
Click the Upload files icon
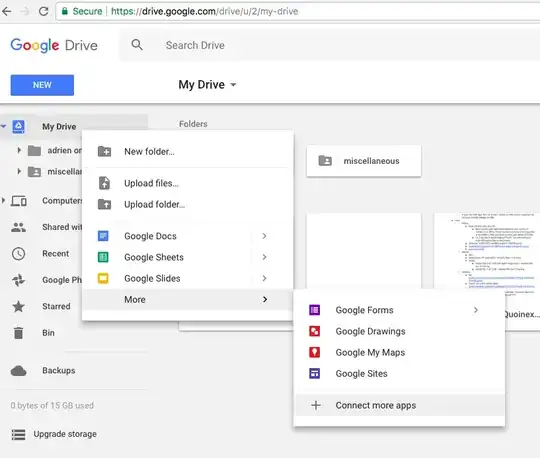click(104, 183)
